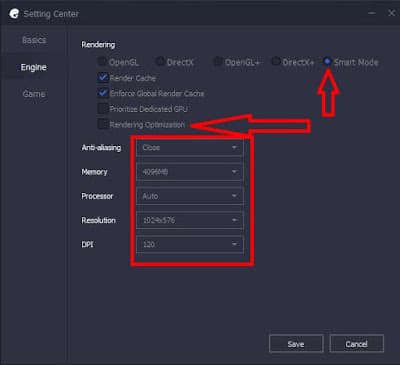Click the Setting Center title text

tap(51, 14)
